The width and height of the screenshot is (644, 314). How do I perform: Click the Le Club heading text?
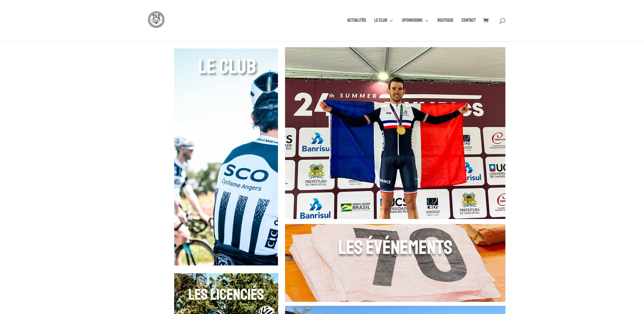pos(227,66)
